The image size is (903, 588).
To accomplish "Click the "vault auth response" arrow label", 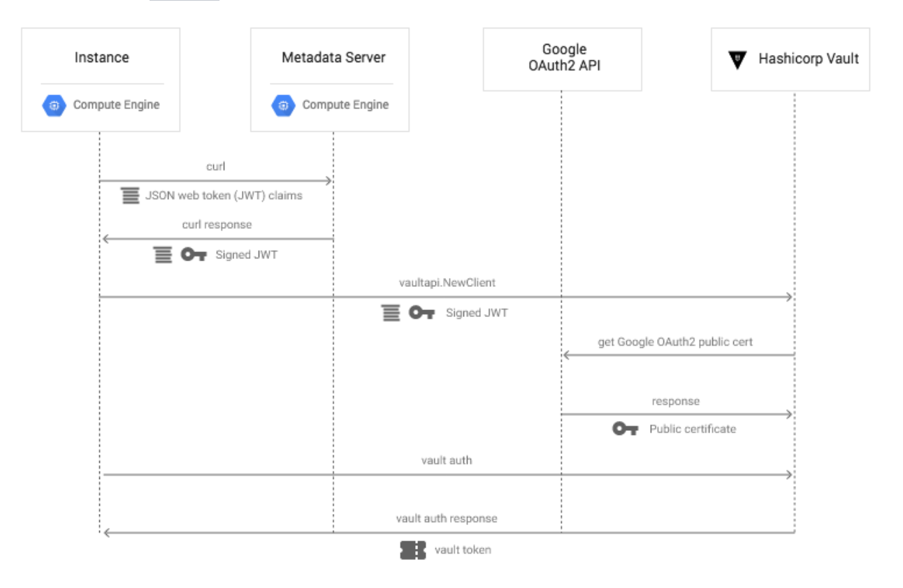I will pyautogui.click(x=447, y=518).
